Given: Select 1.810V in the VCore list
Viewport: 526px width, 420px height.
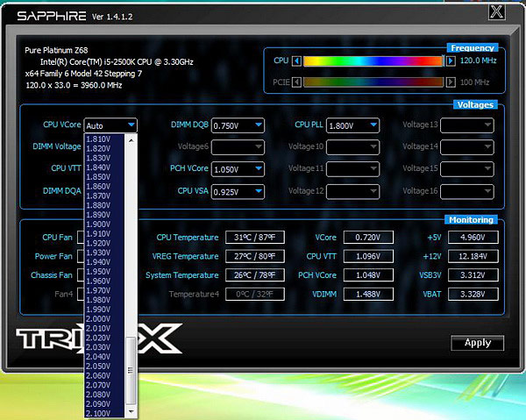Looking at the screenshot, I should point(104,139).
